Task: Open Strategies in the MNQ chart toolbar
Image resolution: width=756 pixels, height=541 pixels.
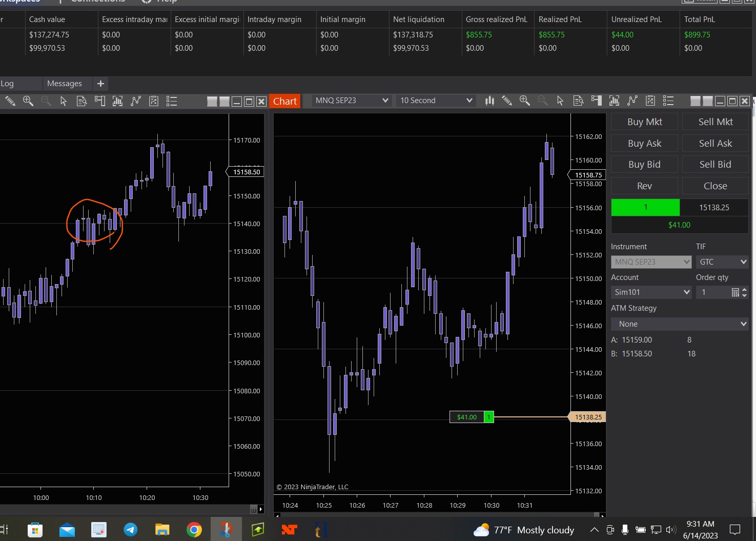Action: 650,101
